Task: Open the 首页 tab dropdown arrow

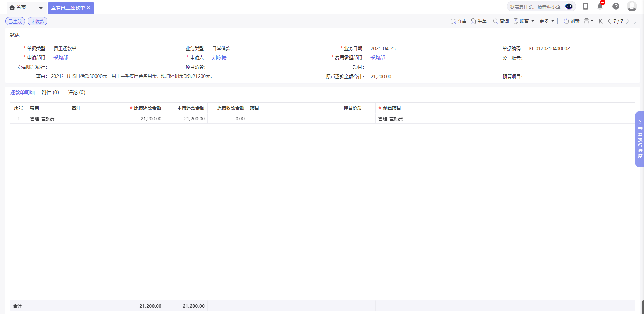Action: click(41, 7)
